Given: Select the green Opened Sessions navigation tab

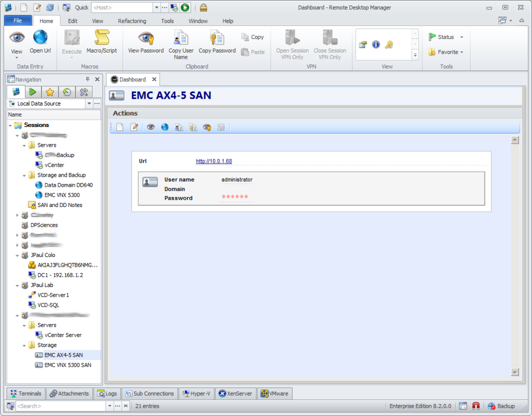Looking at the screenshot, I should (33, 92).
